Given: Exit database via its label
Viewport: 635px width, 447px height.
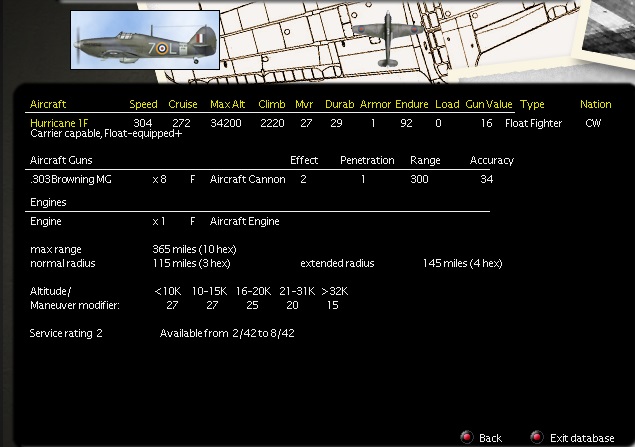Looking at the screenshot, I should [x=582, y=438].
